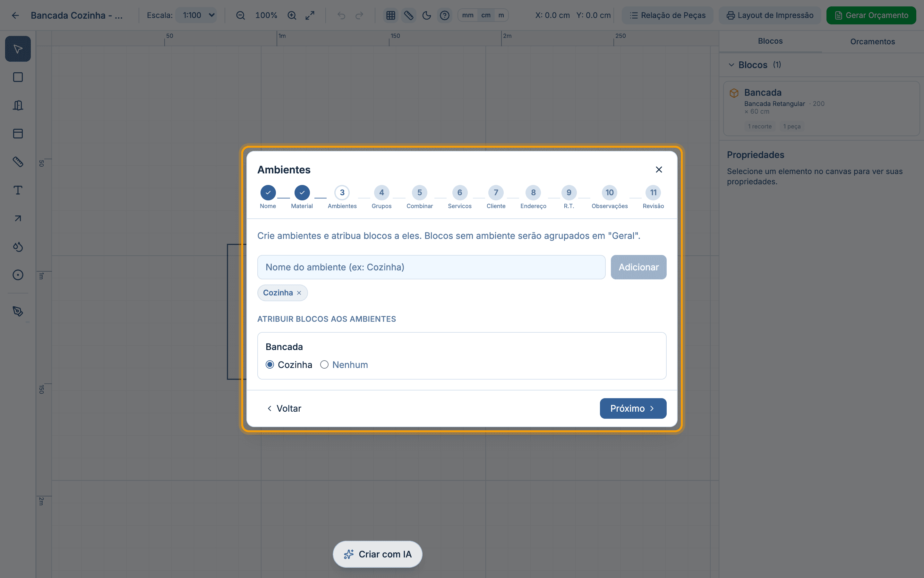Go back with the Voltar button
The height and width of the screenshot is (578, 924).
click(x=284, y=409)
